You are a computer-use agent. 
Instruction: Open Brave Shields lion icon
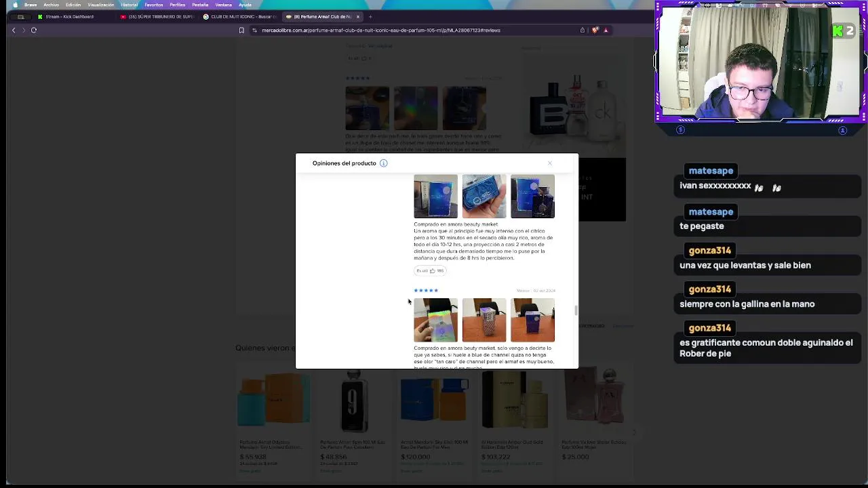[595, 30]
